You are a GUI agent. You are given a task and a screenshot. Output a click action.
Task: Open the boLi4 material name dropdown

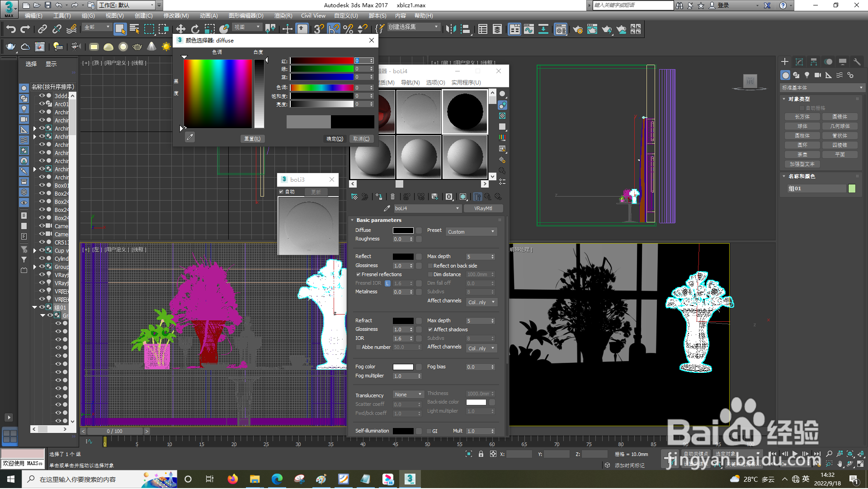pos(427,208)
